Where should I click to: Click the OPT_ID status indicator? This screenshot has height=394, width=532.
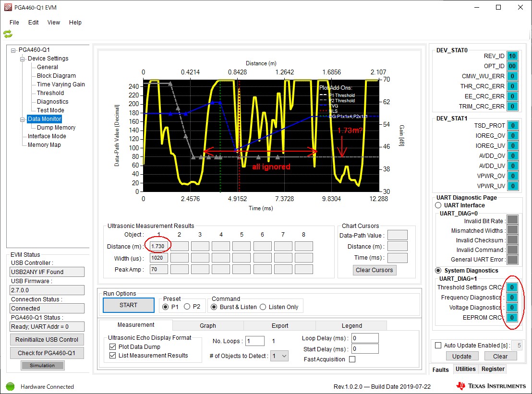[x=512, y=66]
